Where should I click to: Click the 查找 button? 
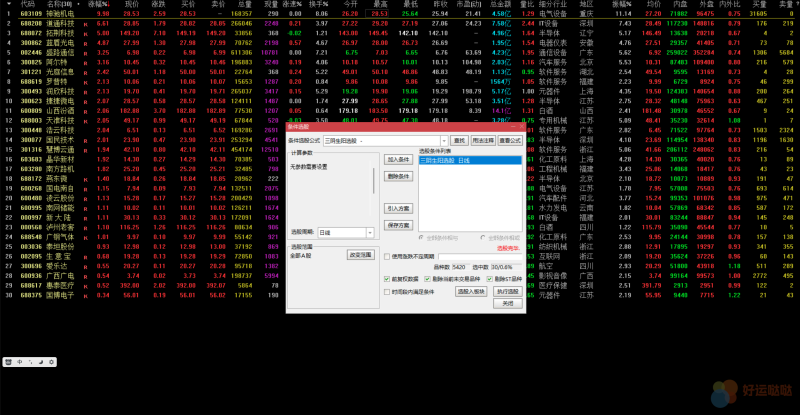[x=459, y=141]
